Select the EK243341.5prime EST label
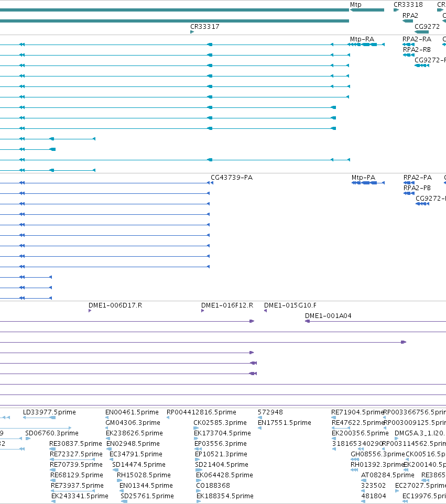This screenshot has width=446, height=504. pos(80,496)
